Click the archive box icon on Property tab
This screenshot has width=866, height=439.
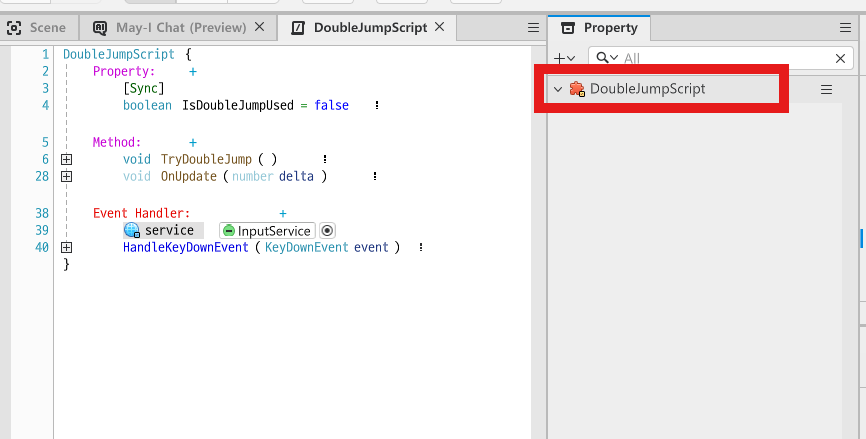click(568, 28)
